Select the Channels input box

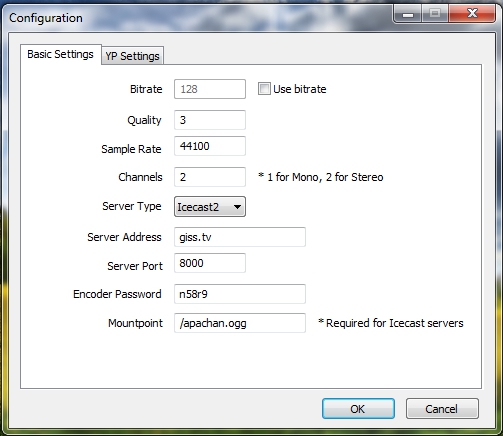click(x=210, y=177)
